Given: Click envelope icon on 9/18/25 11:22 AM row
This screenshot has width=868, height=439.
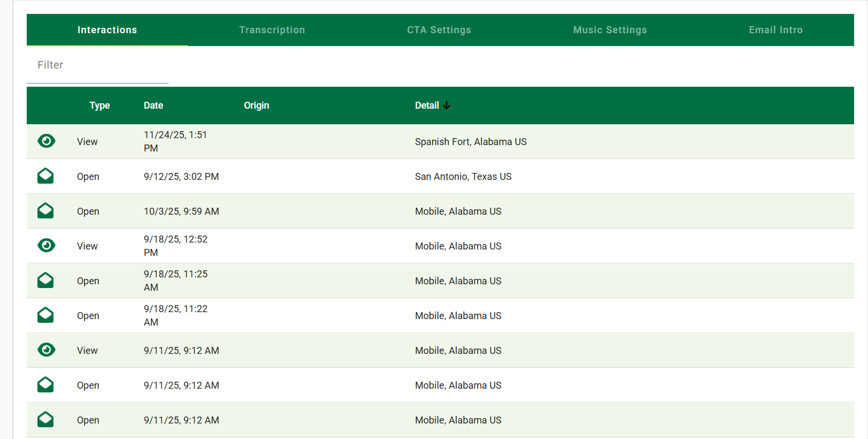Looking at the screenshot, I should [45, 315].
